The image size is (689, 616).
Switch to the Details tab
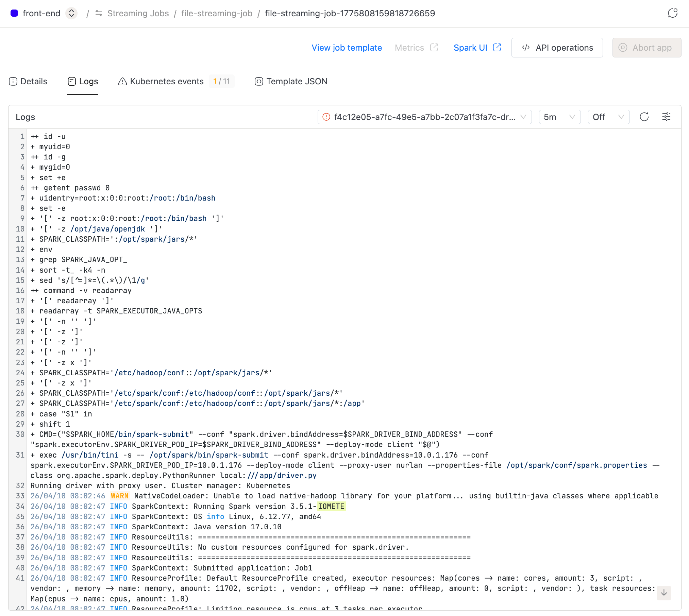(28, 82)
